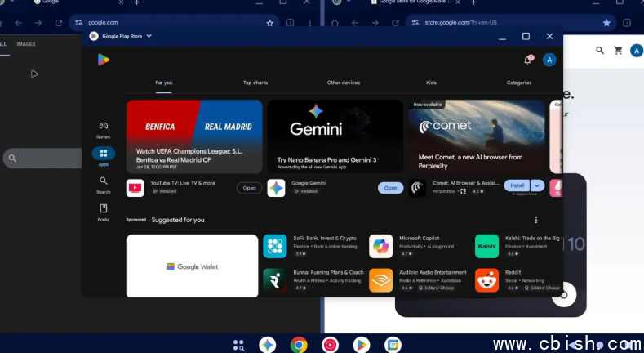Select the Categories tab

[x=519, y=83]
